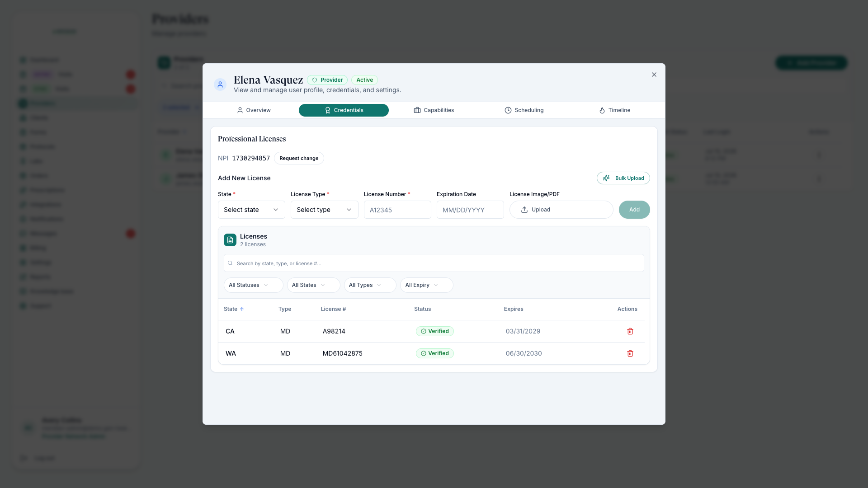This screenshot has width=868, height=488.
Task: Click Request change next to NPI
Action: 299,158
